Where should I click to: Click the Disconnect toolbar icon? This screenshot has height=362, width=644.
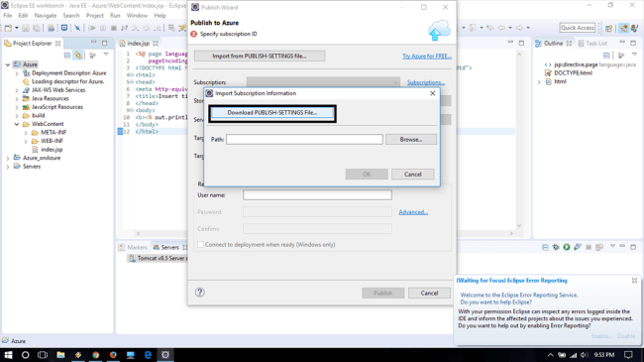[x=125, y=28]
